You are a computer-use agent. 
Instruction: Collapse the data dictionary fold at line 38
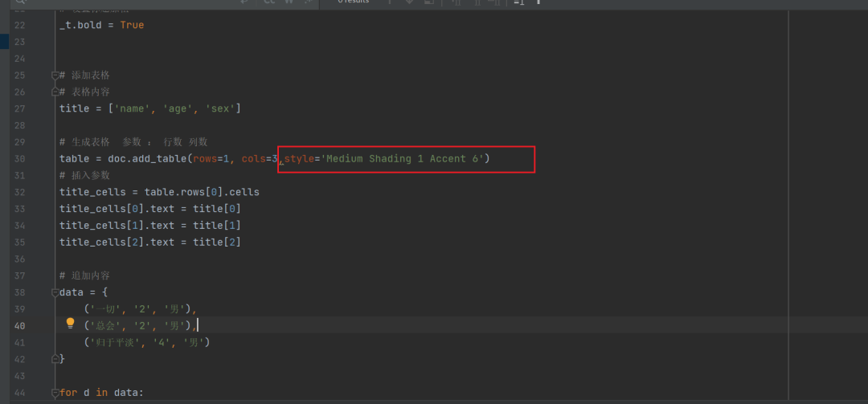tap(55, 292)
